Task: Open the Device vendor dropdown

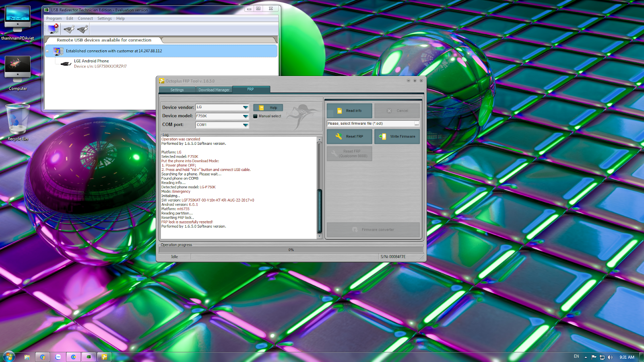Action: coord(245,107)
